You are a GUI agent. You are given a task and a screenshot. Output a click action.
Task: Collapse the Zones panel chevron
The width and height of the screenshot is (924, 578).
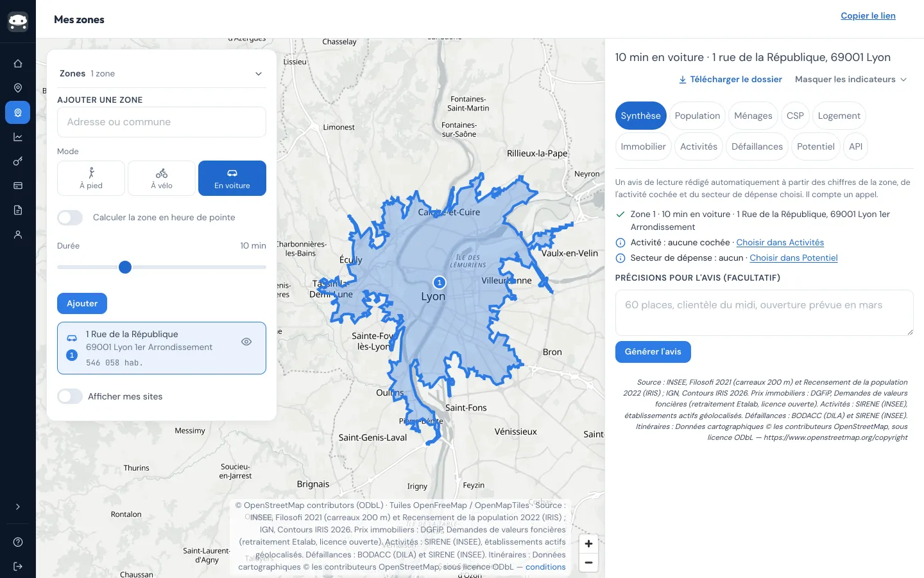click(259, 74)
